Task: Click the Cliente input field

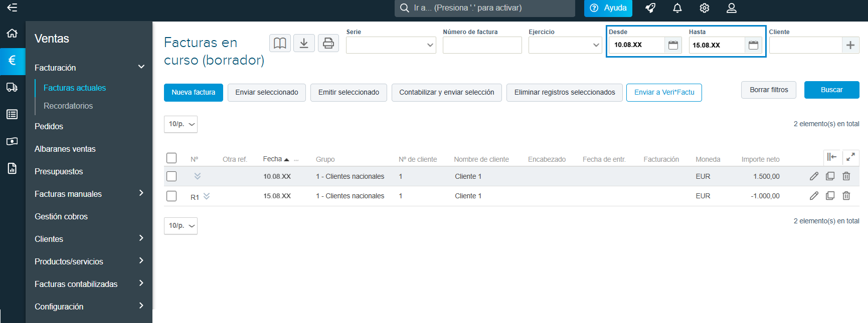Action: 805,45
